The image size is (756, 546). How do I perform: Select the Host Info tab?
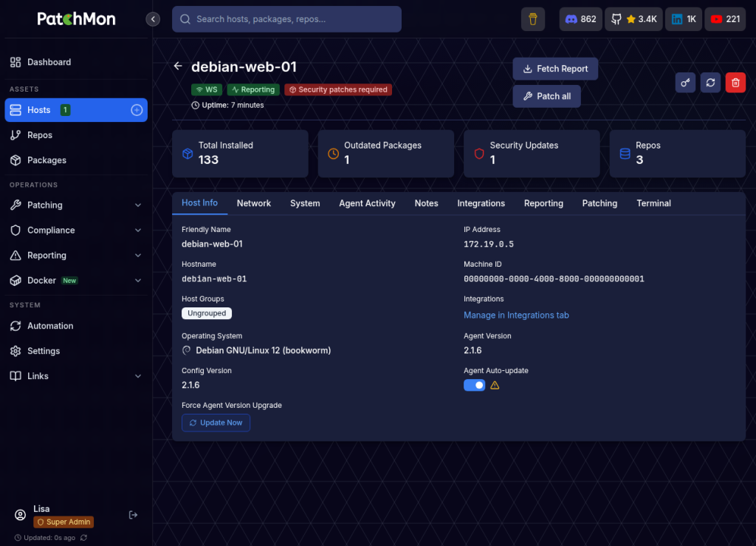pyautogui.click(x=199, y=203)
